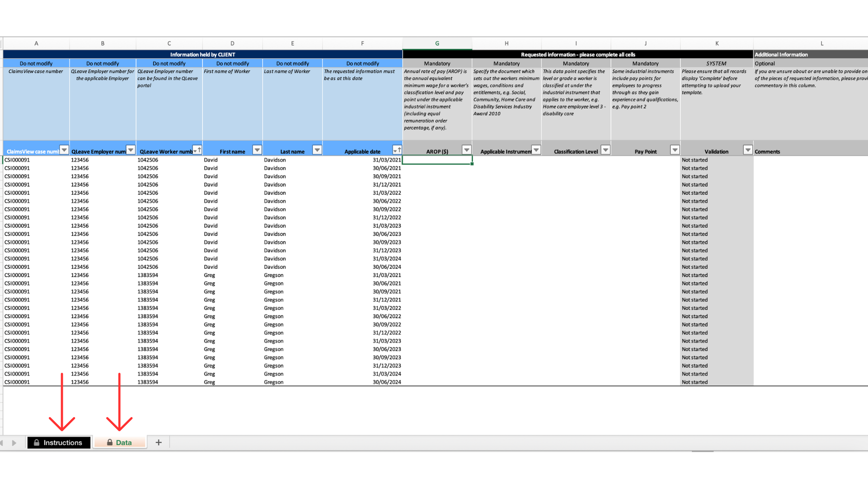Click the 'SYSTEM' label cell
Screen dimensions: 868x488
click(x=717, y=64)
